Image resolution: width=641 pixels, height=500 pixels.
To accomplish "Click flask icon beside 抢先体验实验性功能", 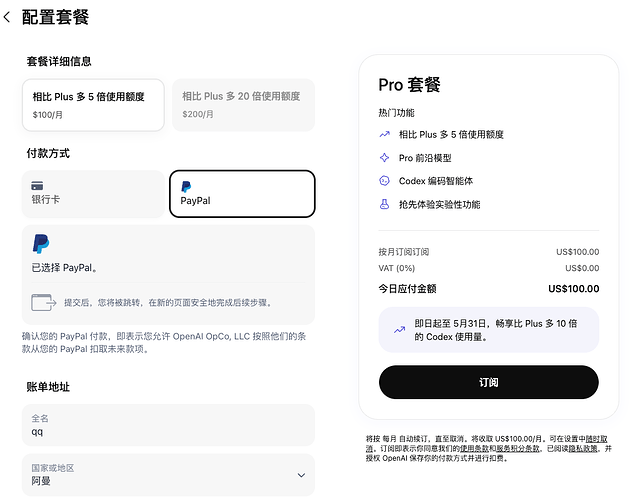I will (385, 204).
